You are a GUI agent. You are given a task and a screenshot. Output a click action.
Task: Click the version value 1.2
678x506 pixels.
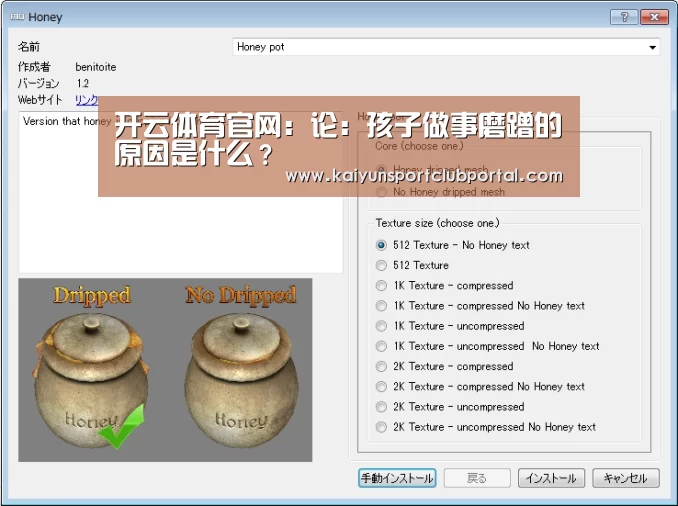(83, 83)
